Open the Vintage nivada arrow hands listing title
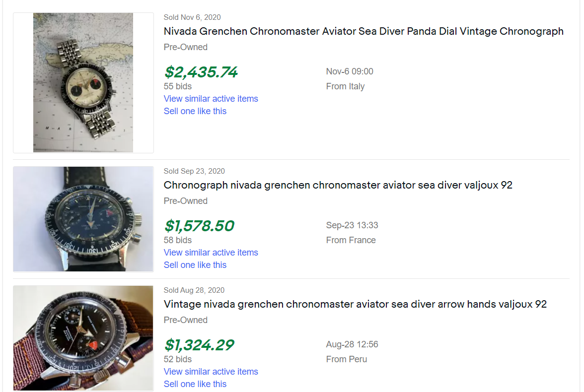Viewport: 584px width, 392px height. (355, 304)
